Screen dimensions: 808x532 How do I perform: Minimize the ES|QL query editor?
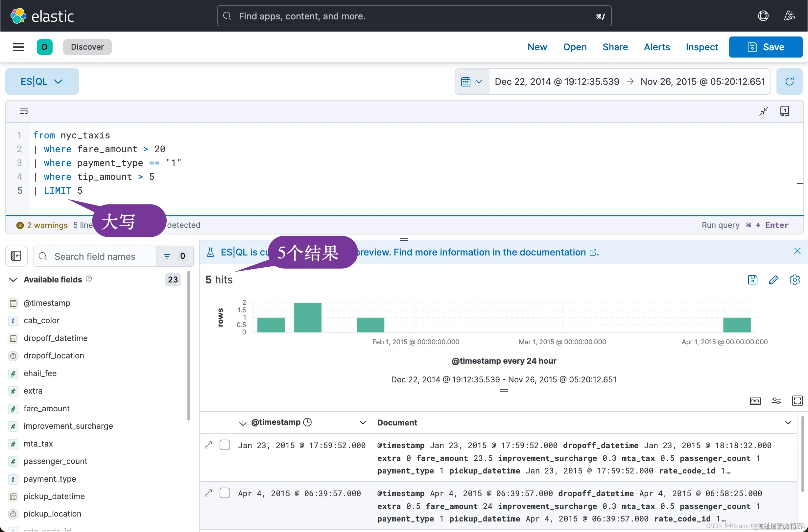pyautogui.click(x=764, y=111)
